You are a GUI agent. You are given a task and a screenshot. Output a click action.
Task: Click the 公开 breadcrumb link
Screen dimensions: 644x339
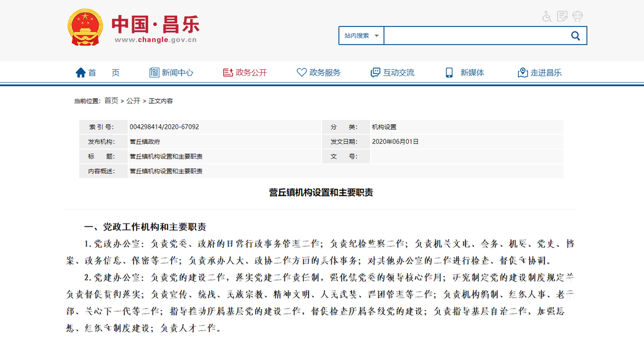pyautogui.click(x=133, y=100)
